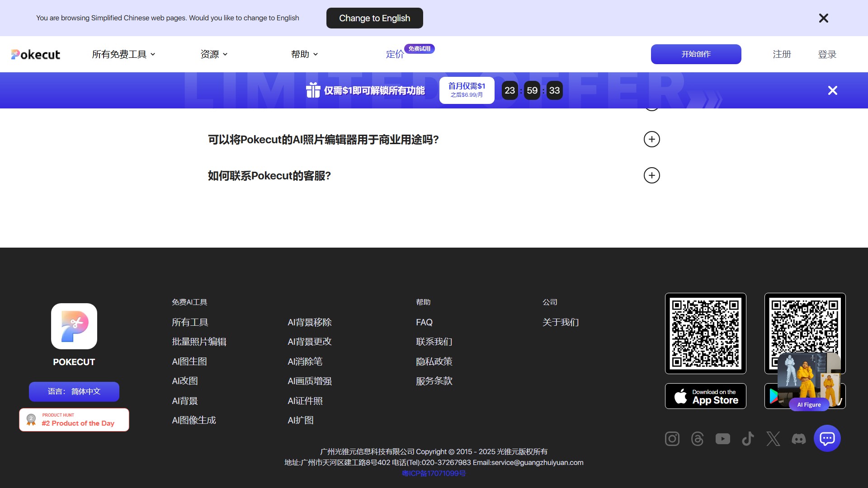Open the live chat bubble icon
This screenshot has height=488, width=868.
coord(827,438)
